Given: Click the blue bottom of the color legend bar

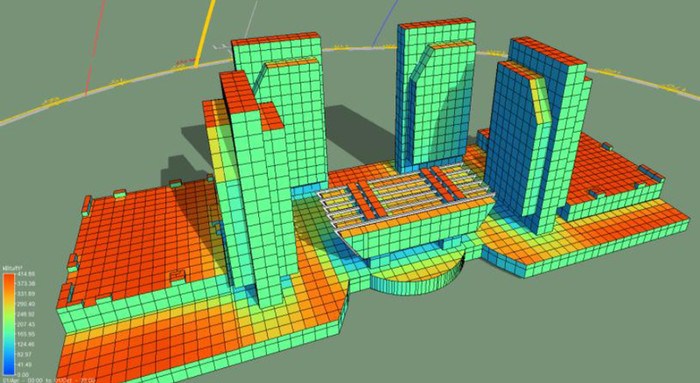Looking at the screenshot, I should pos(9,368).
